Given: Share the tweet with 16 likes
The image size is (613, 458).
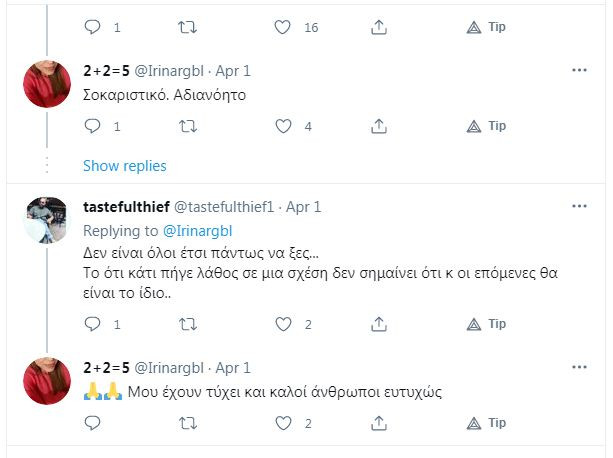Looking at the screenshot, I should 379,27.
